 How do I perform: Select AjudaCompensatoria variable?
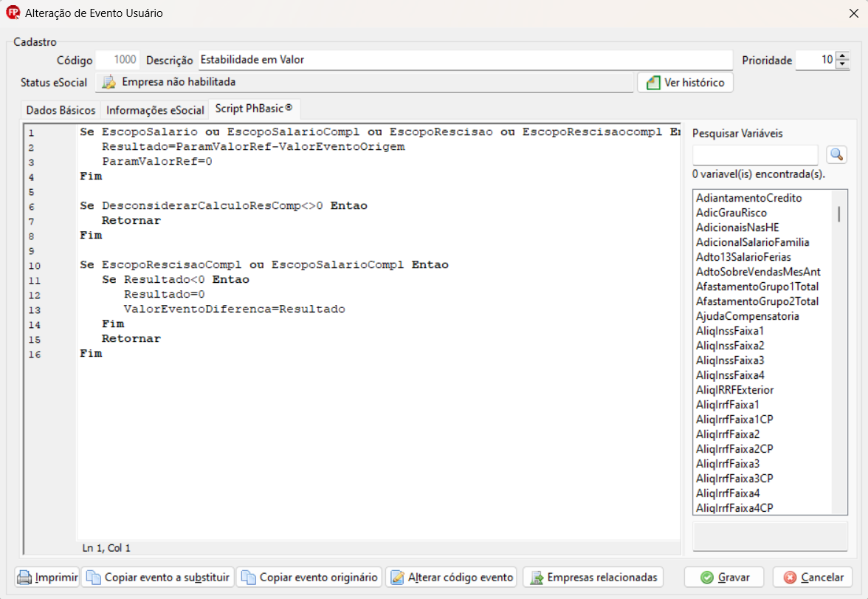tap(747, 316)
